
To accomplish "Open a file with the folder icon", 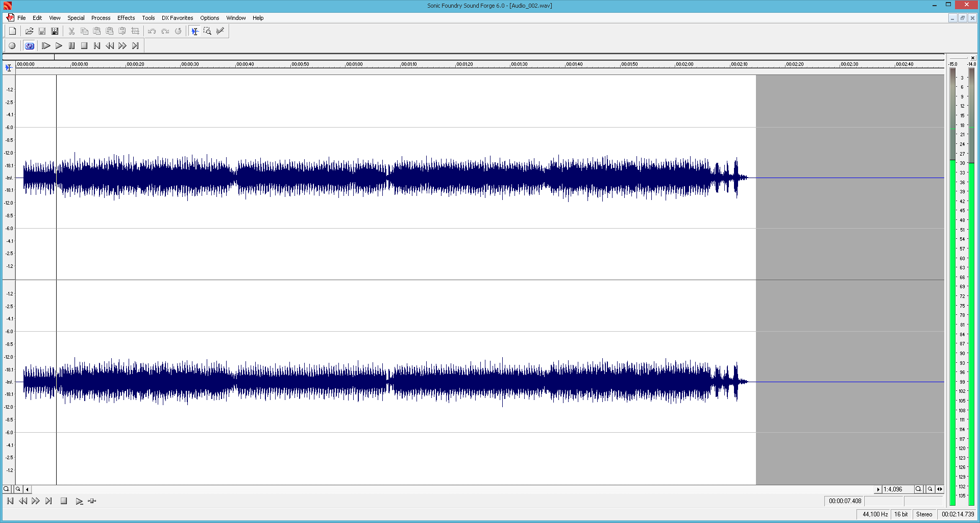I will pyautogui.click(x=29, y=31).
